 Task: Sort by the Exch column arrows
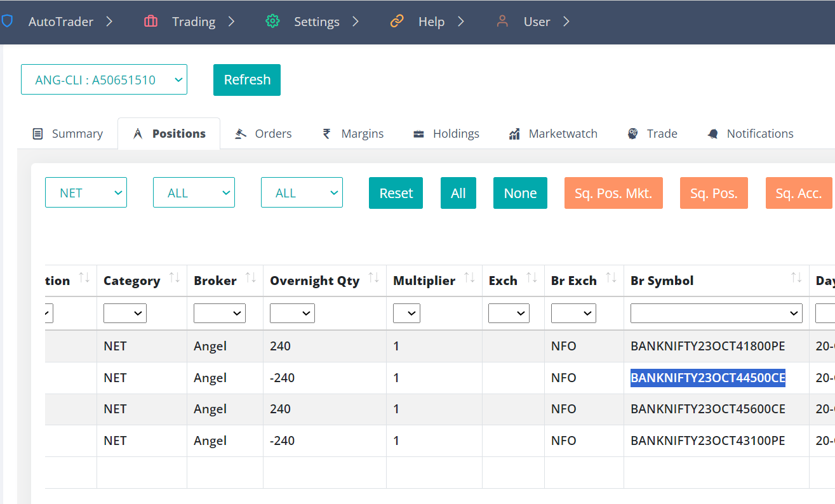click(531, 278)
